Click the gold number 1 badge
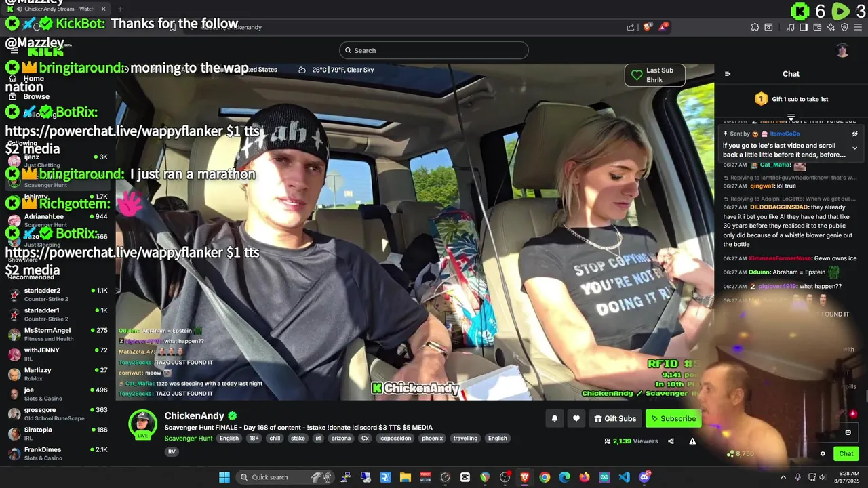 [761, 99]
